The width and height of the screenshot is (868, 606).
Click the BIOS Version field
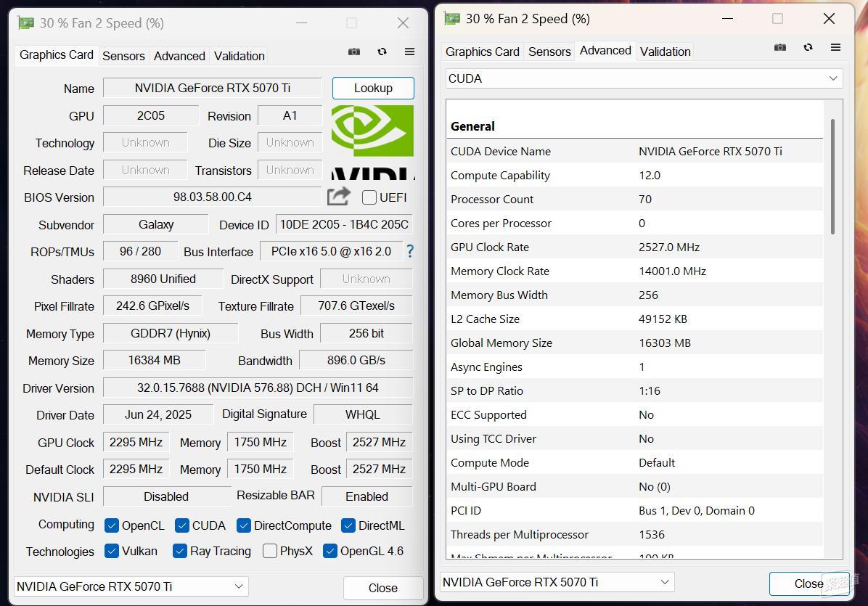(x=212, y=197)
